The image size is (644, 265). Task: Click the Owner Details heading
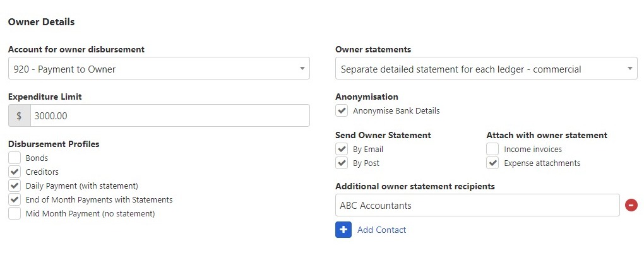tap(42, 22)
